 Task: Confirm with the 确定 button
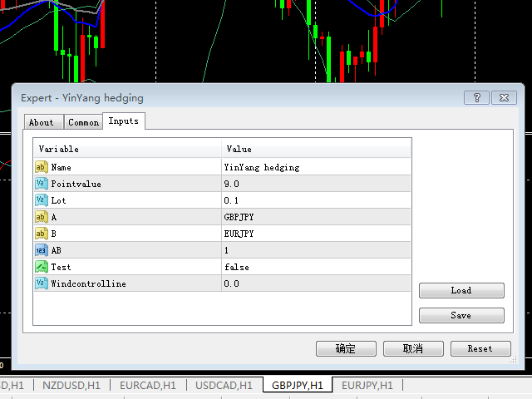[x=346, y=348]
